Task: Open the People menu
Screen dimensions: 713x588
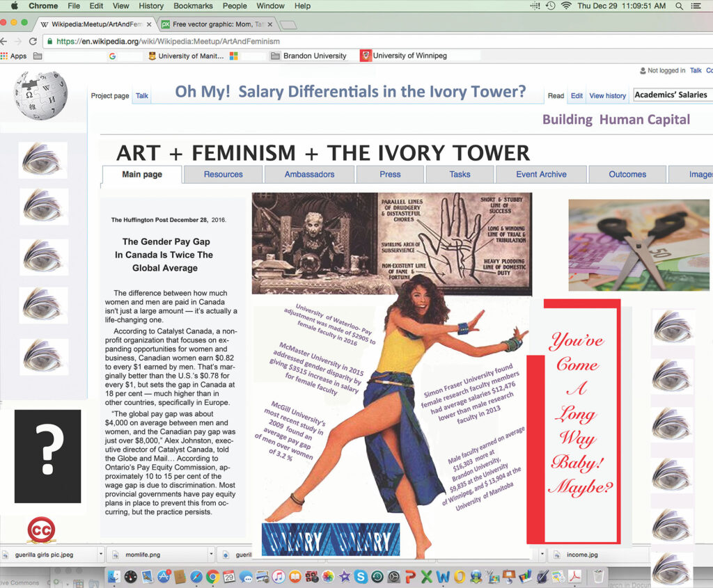Action: [x=235, y=6]
